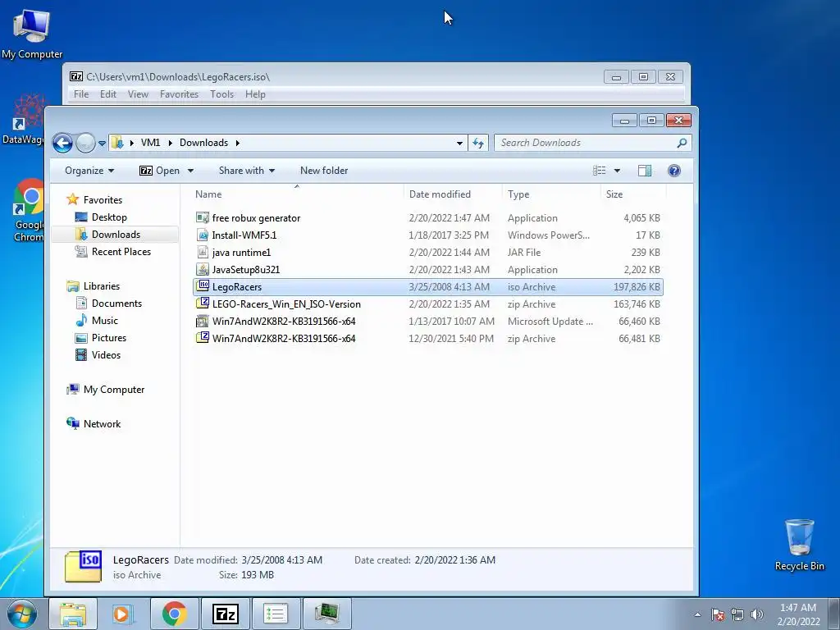The image size is (840, 630).
Task: Click New folder in the toolbar
Action: click(x=324, y=171)
